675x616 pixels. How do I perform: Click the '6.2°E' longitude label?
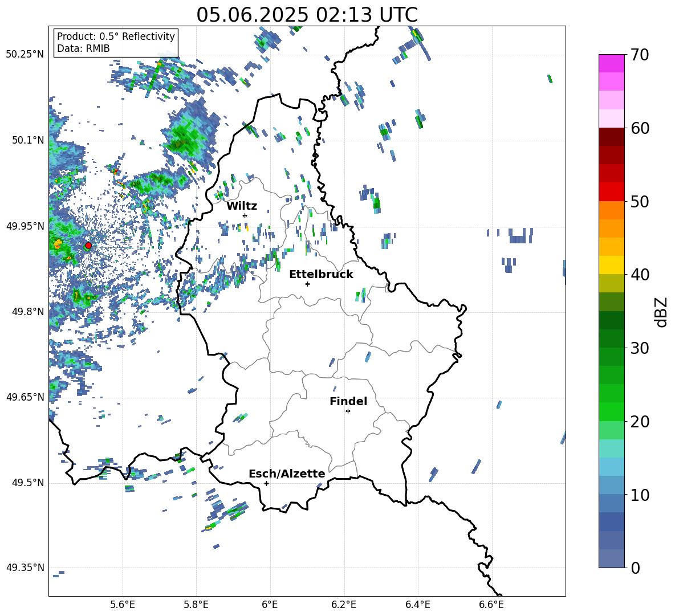(344, 605)
